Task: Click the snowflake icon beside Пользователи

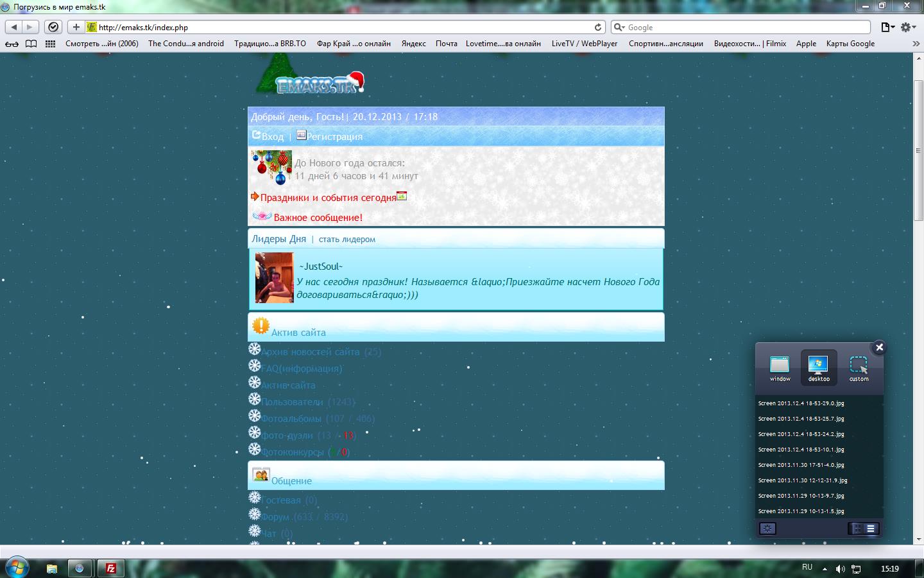Action: click(255, 399)
